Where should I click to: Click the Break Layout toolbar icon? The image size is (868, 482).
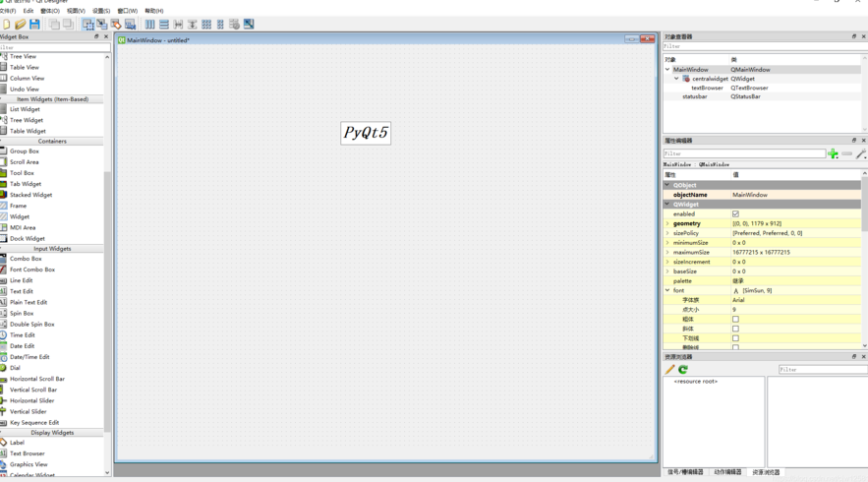click(x=235, y=24)
